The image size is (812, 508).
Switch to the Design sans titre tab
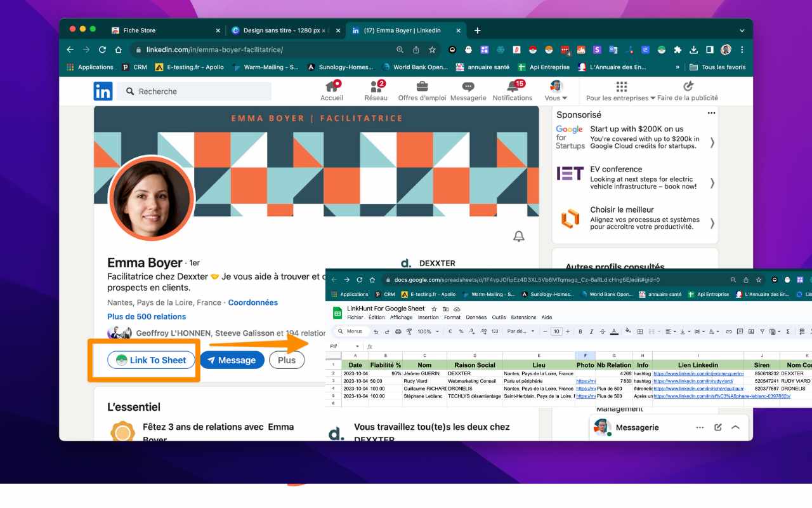(285, 30)
